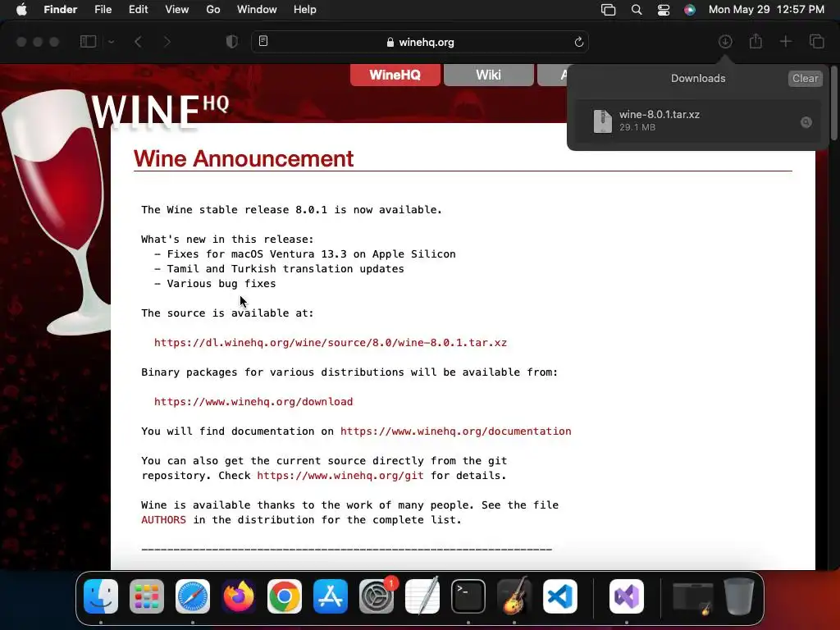Image resolution: width=840 pixels, height=630 pixels.
Task: Open Visual Studio Code from the Dock
Action: pyautogui.click(x=560, y=596)
